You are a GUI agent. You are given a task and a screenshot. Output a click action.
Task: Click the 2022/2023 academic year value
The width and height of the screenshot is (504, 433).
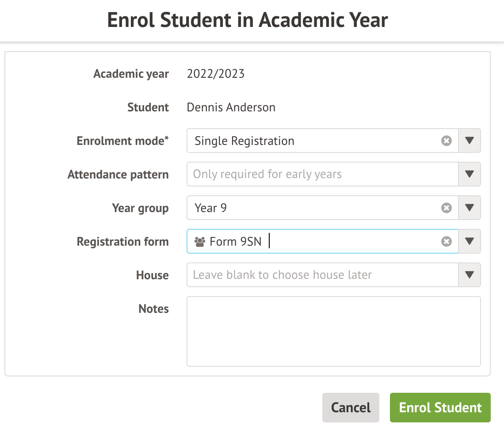coord(216,74)
